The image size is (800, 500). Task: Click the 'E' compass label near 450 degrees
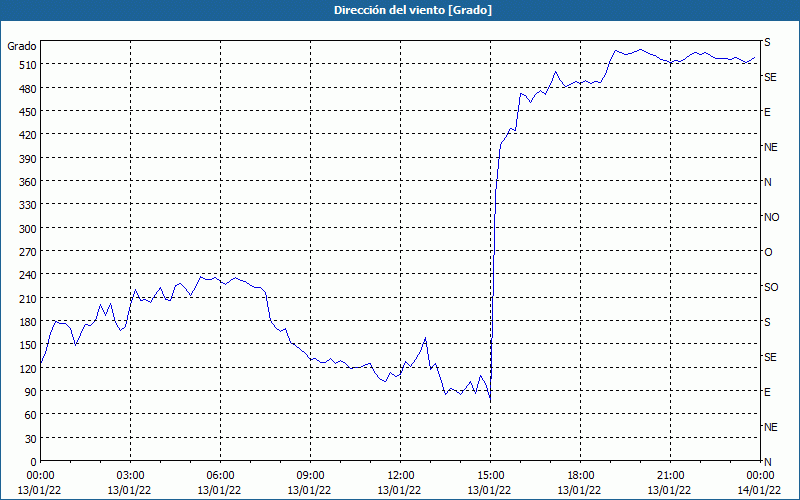coord(767,112)
